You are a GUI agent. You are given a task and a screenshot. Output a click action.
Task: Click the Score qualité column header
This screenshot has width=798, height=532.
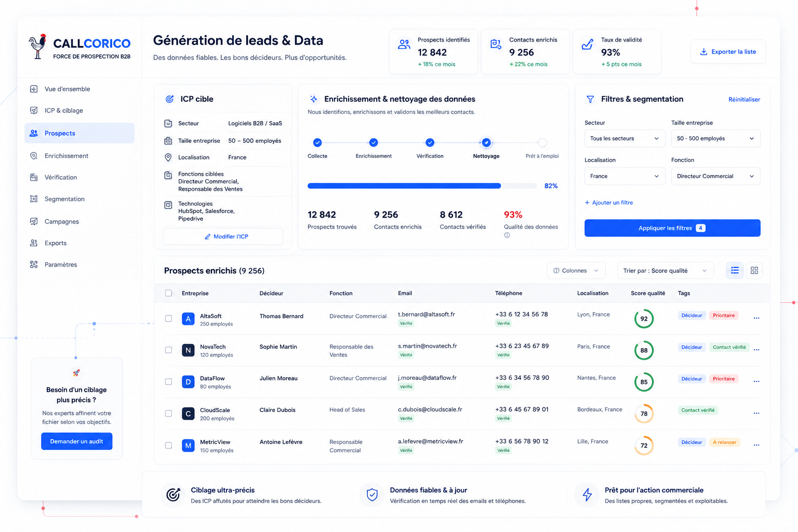point(648,294)
